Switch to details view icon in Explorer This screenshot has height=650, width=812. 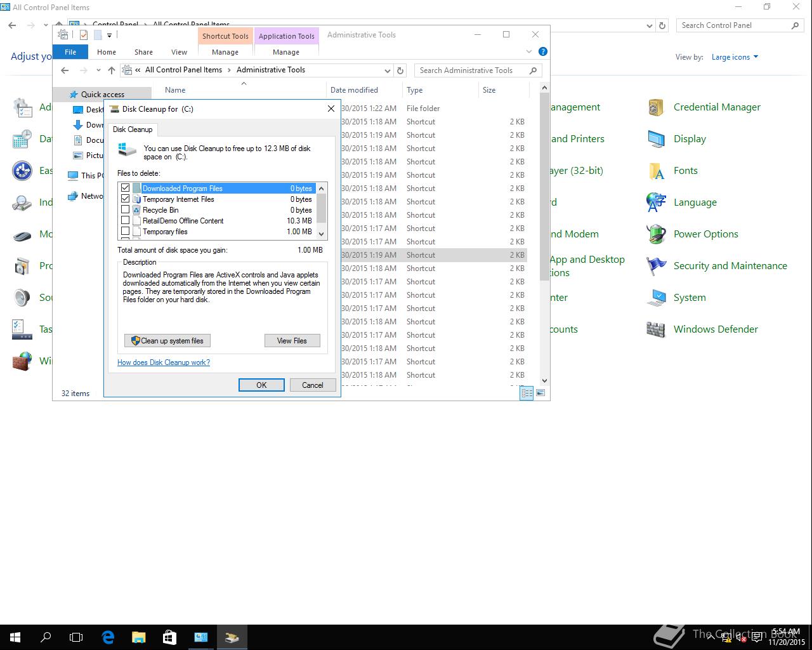click(x=527, y=394)
